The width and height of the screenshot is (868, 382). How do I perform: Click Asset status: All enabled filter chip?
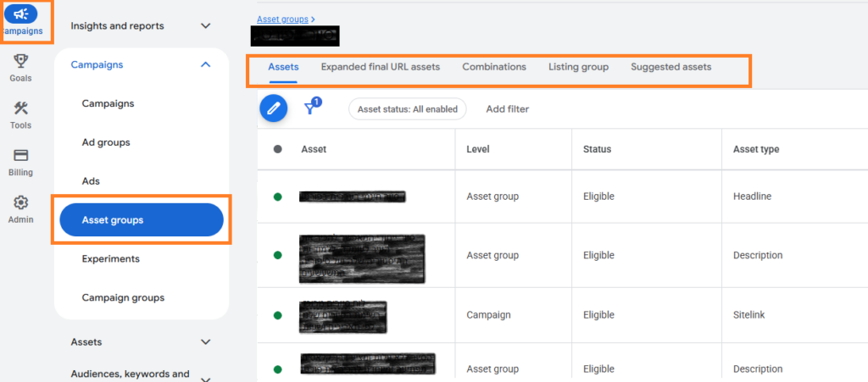407,109
